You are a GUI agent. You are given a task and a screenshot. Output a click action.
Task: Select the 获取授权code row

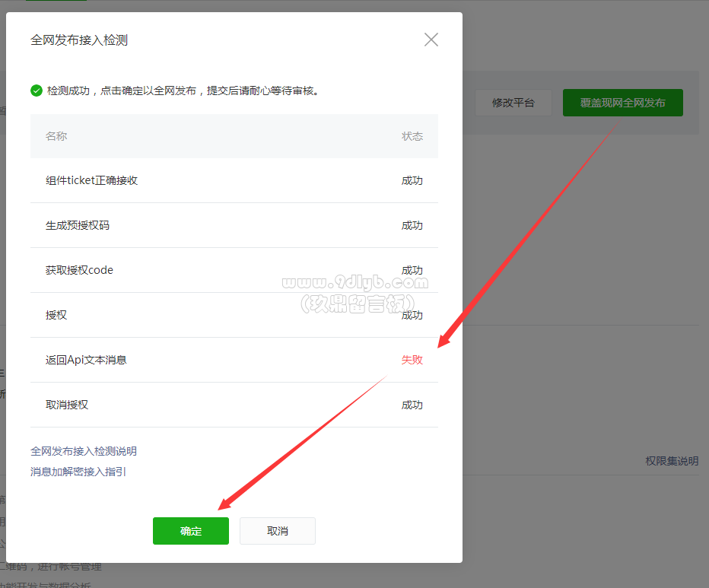click(x=234, y=270)
